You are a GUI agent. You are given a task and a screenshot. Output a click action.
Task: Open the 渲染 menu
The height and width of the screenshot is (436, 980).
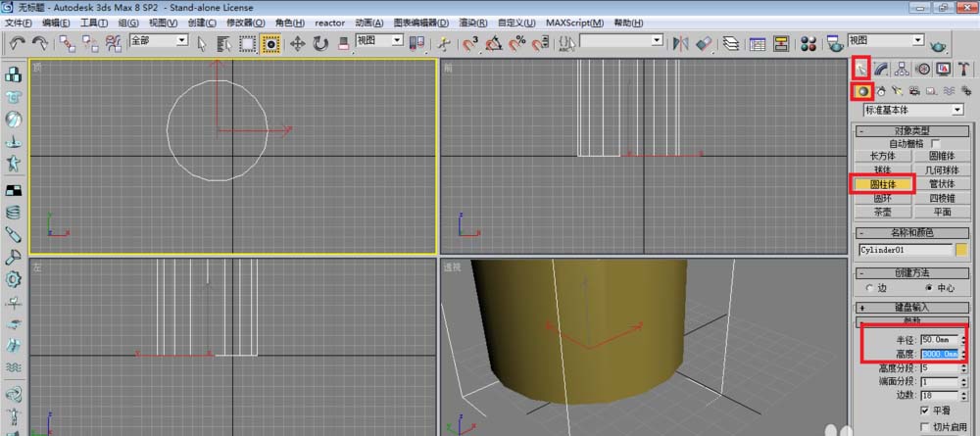coord(472,23)
